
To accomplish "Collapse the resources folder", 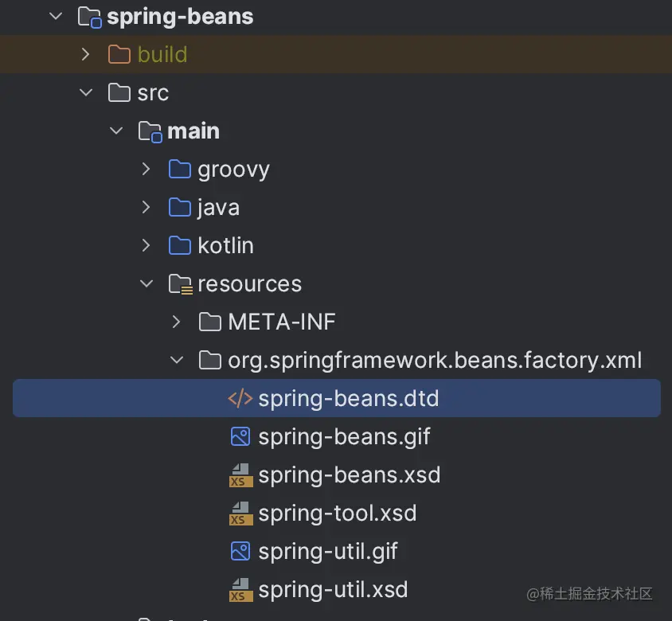I will (147, 283).
